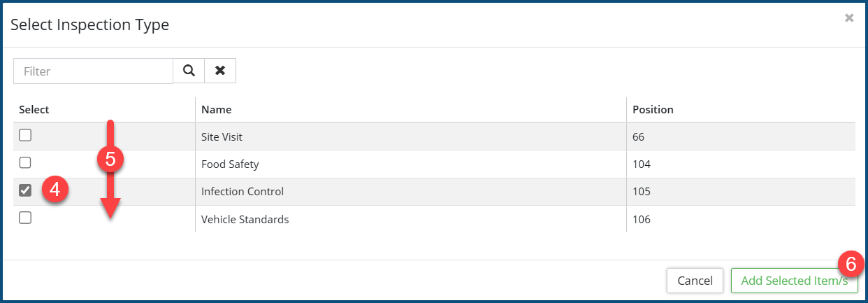The height and width of the screenshot is (303, 868).
Task: Tick the Site Visit checkbox
Action: tap(25, 136)
